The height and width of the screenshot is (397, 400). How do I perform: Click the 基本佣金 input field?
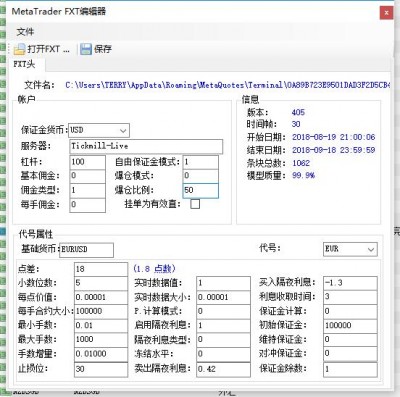87,176
